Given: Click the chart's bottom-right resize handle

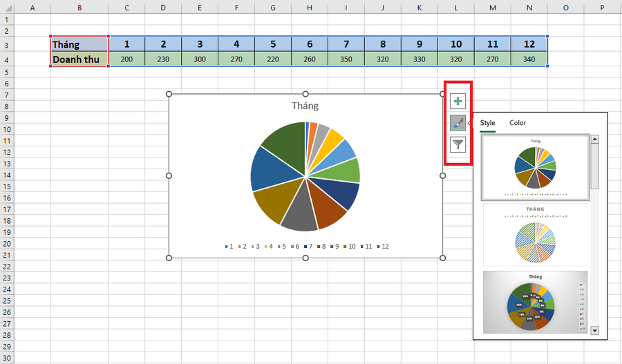Looking at the screenshot, I should click(x=443, y=258).
